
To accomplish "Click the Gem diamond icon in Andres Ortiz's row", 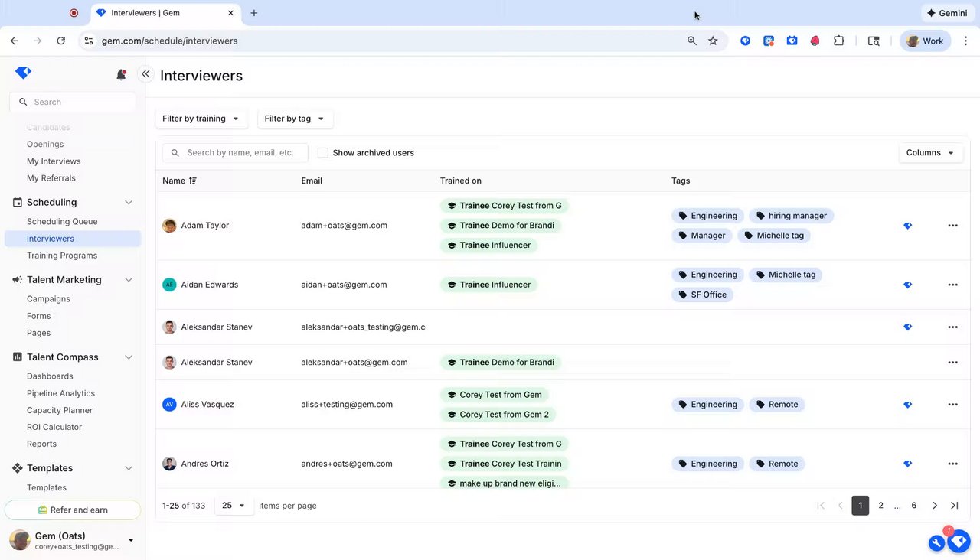I will (908, 464).
